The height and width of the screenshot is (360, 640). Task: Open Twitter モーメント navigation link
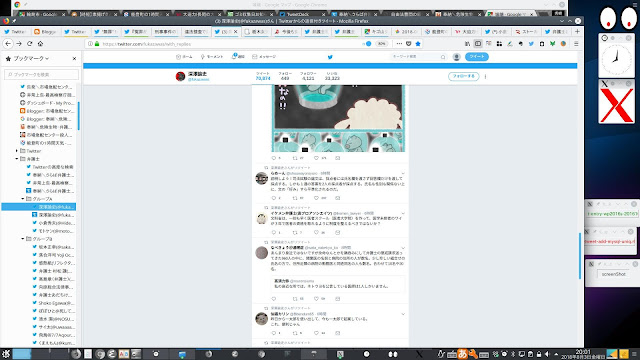coord(212,57)
